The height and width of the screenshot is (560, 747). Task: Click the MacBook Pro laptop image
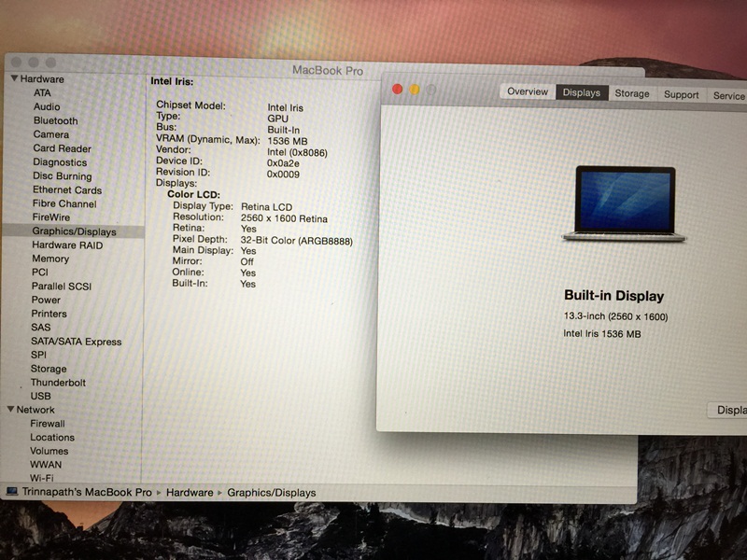click(625, 203)
